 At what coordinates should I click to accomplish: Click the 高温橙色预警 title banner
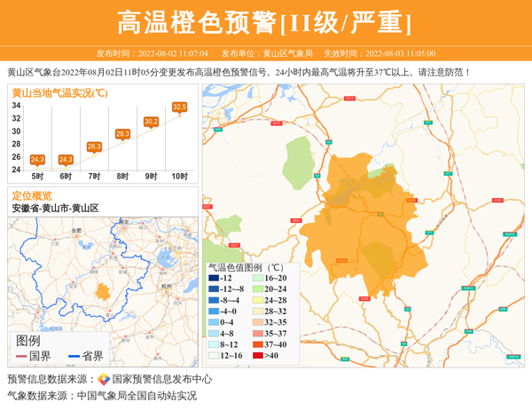tap(265, 22)
